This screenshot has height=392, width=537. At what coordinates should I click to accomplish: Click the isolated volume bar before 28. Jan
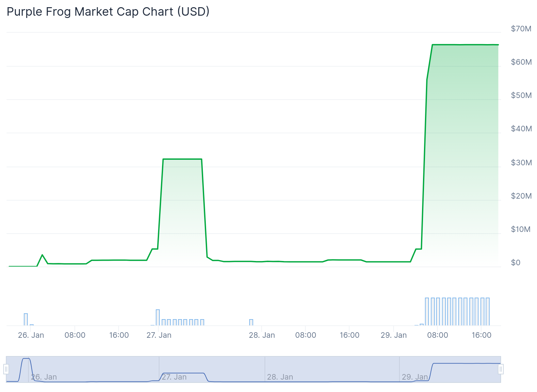pyautogui.click(x=251, y=322)
